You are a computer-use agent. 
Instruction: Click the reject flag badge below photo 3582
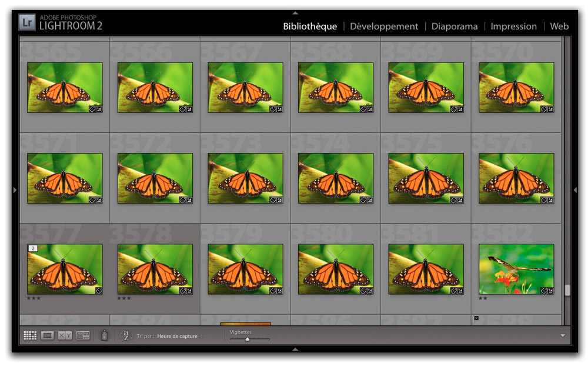(x=476, y=318)
